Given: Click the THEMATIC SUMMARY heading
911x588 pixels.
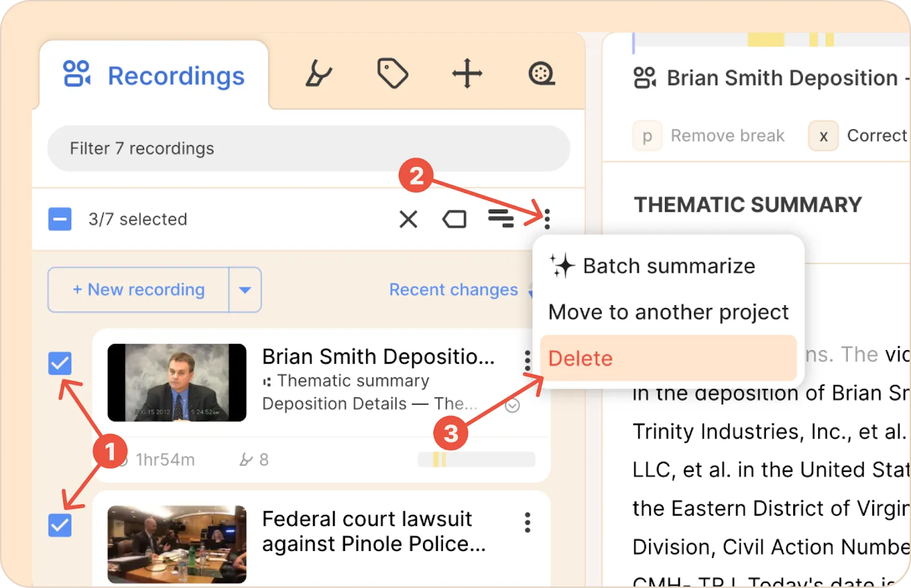Looking at the screenshot, I should pos(748,205).
